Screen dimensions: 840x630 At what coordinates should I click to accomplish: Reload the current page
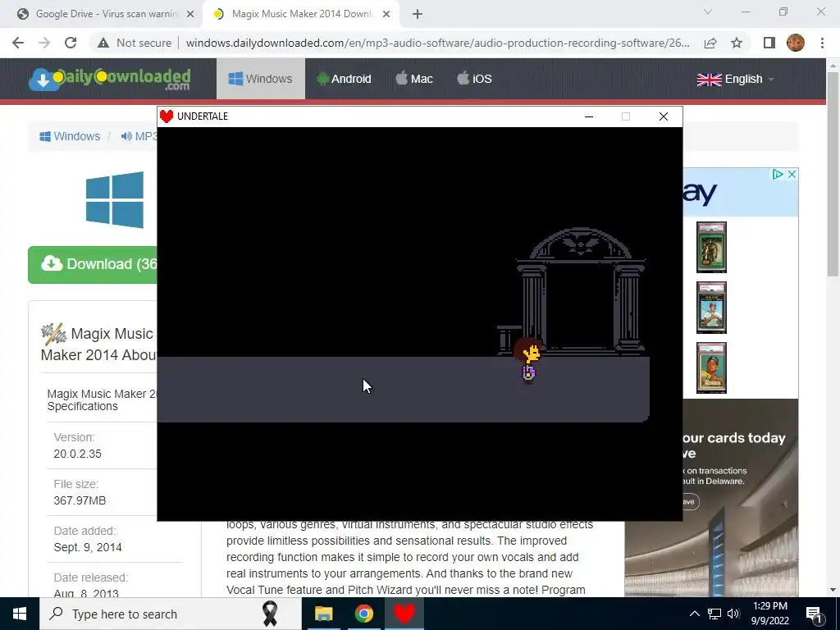click(x=71, y=43)
